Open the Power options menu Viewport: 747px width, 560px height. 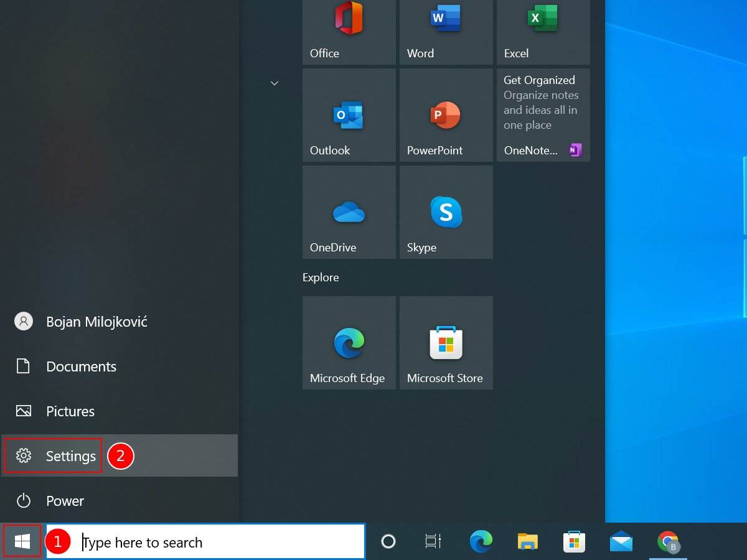coord(65,501)
